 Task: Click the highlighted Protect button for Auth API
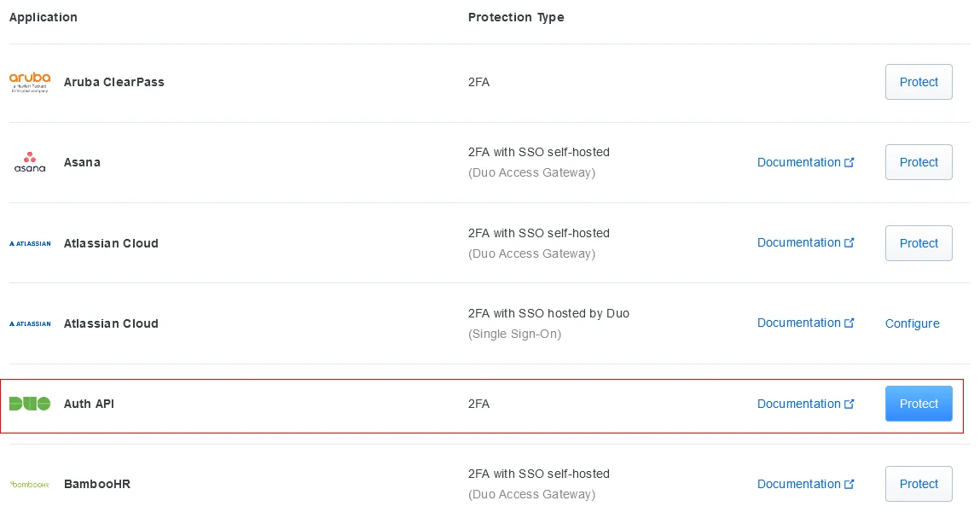pyautogui.click(x=919, y=404)
